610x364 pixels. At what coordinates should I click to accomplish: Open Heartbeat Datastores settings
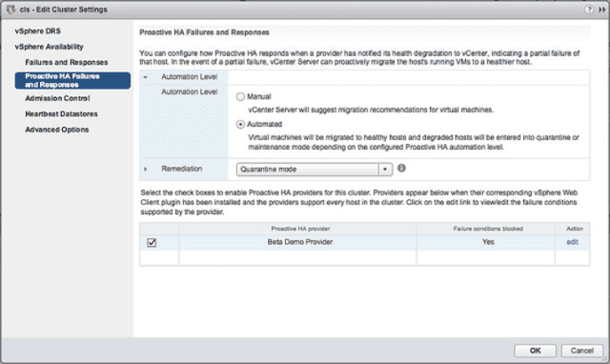click(61, 114)
